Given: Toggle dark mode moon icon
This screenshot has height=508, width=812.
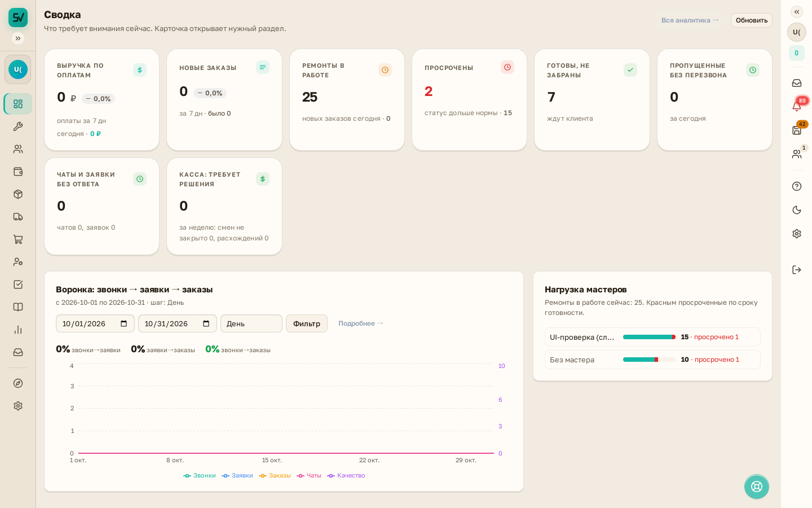Looking at the screenshot, I should [x=797, y=210].
